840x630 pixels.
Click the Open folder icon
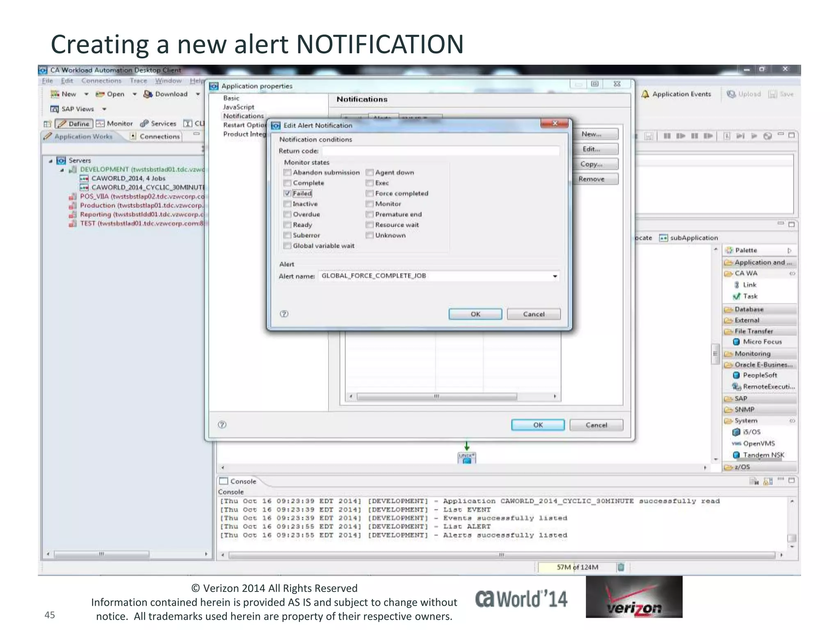pyautogui.click(x=100, y=94)
